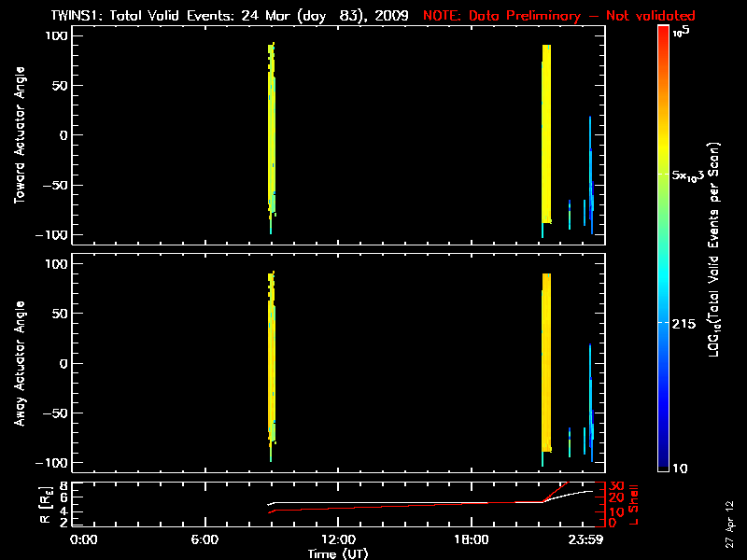The image size is (747, 560).
Task: Select the 12:00 time tick label
Action: [x=337, y=539]
